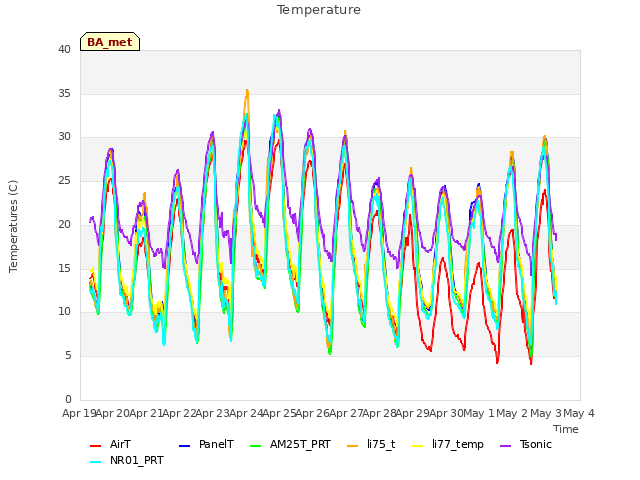Viewport: 640px width, 480px height.
Task: Click the NR01_PRT legend label
Action: [x=136, y=460]
